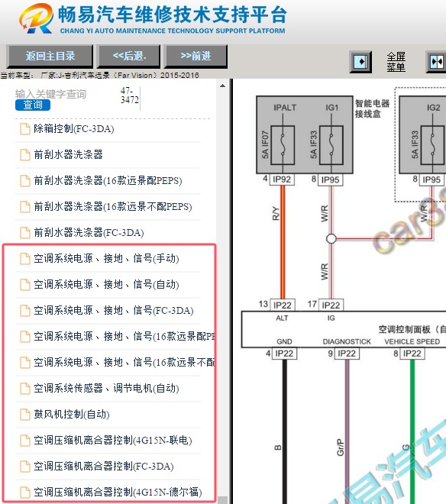
Task: Click the collapse-panel double-arrow icon in the top-right
Action: tap(436, 61)
